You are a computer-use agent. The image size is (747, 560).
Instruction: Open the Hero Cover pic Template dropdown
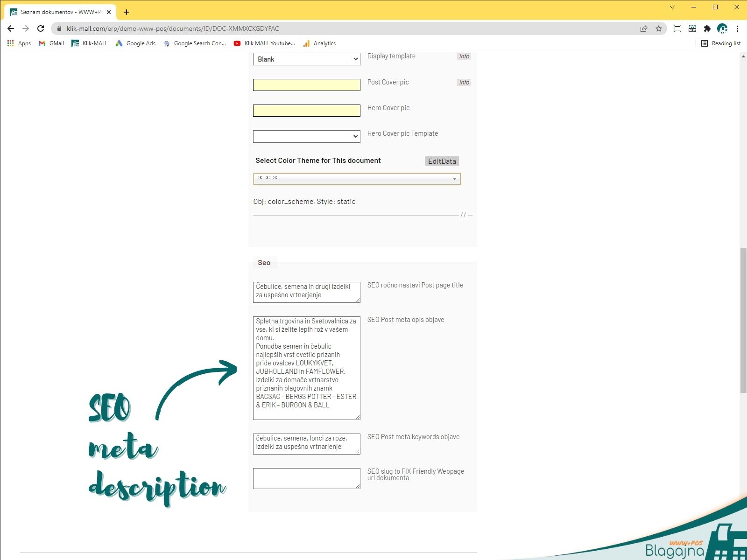click(x=307, y=136)
